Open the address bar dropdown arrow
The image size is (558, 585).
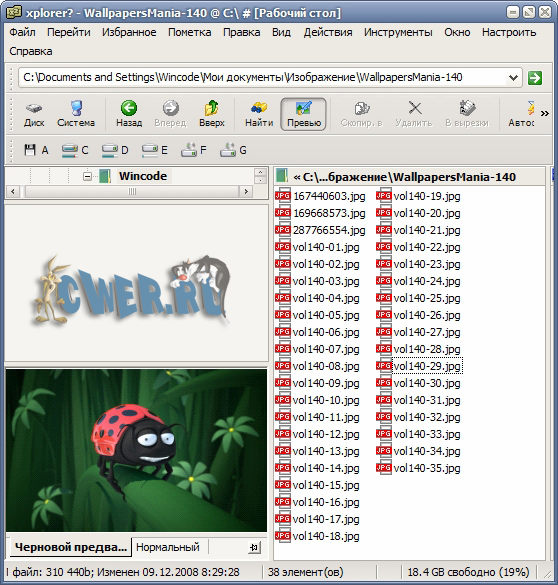(x=513, y=78)
